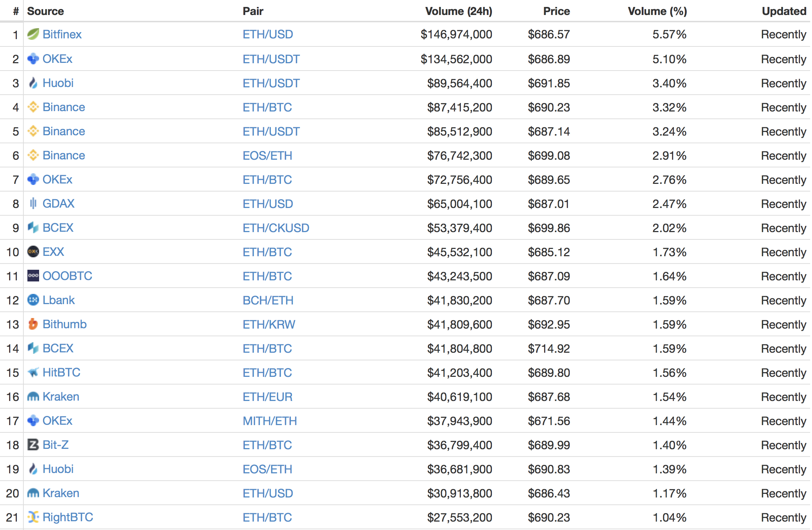Select the $27,553,200 volume value
The width and height of the screenshot is (812, 530).
[x=460, y=517]
